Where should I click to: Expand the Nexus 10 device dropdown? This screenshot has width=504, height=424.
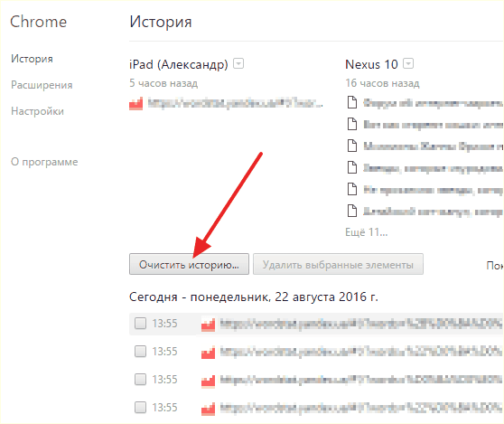tap(408, 63)
